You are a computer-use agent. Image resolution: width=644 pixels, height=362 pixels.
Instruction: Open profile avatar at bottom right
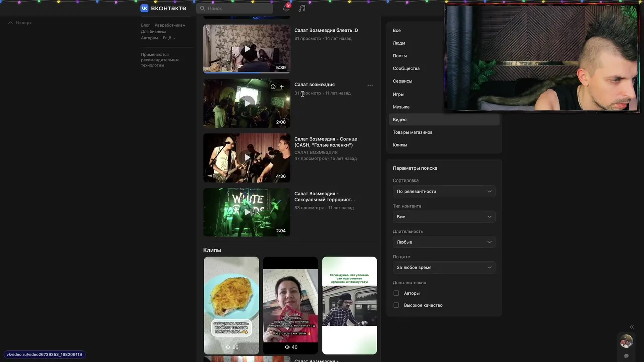[x=626, y=342]
